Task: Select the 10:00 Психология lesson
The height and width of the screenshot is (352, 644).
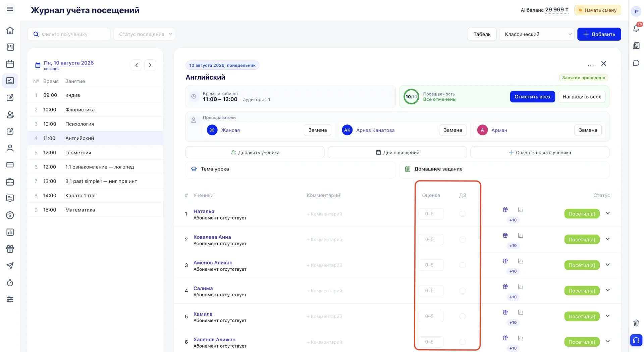Action: point(95,124)
